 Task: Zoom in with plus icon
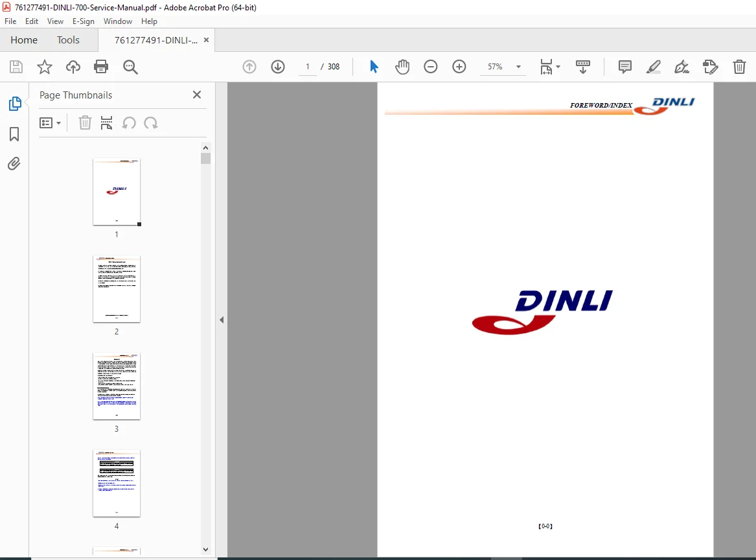[x=459, y=67]
